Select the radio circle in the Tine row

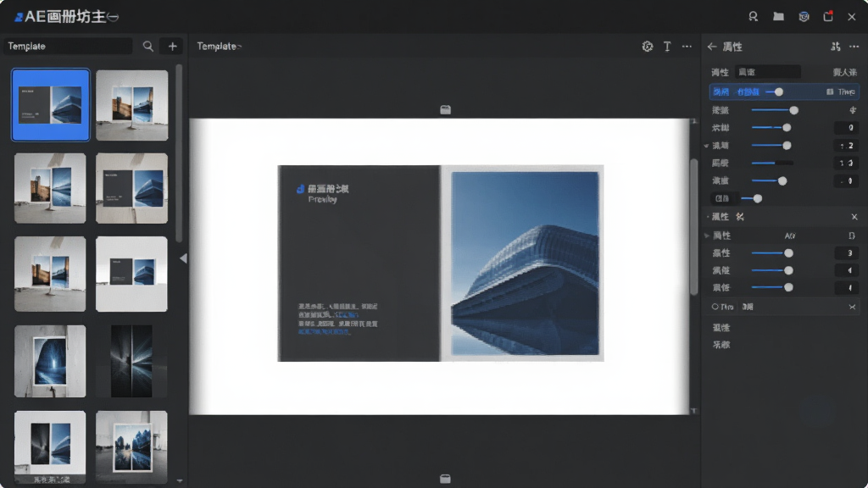715,307
